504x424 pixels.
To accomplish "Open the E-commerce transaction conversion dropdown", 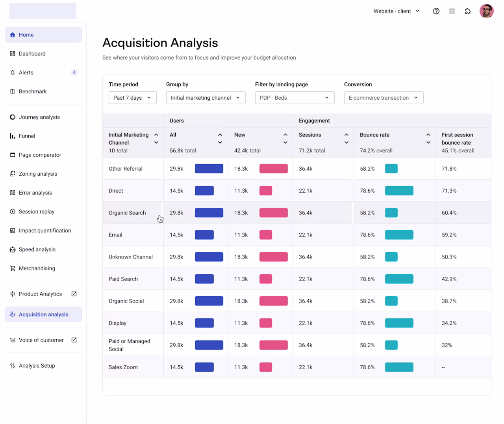I will [384, 98].
